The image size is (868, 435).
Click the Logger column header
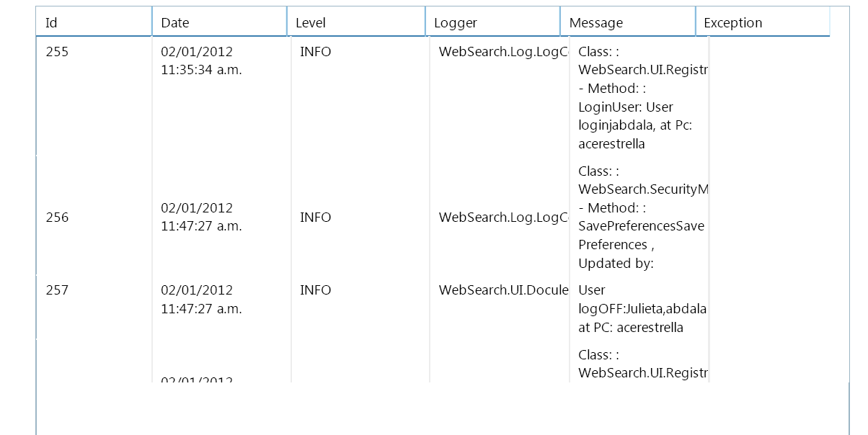[x=492, y=22]
